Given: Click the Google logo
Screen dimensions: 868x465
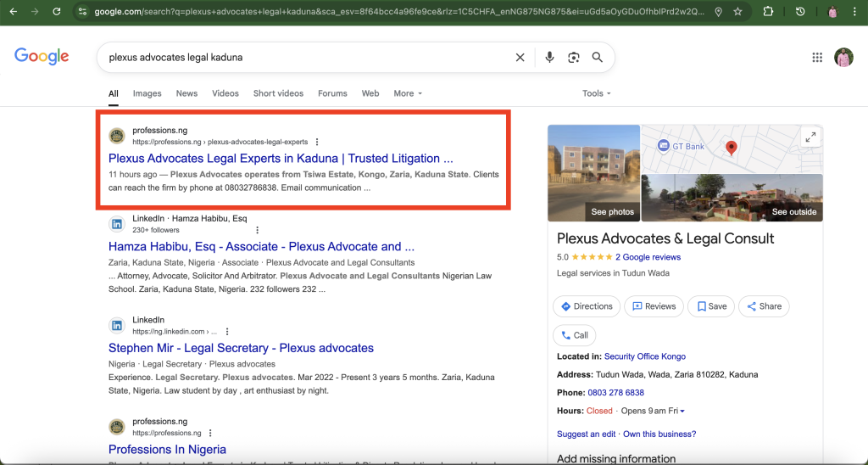Looking at the screenshot, I should [x=42, y=57].
